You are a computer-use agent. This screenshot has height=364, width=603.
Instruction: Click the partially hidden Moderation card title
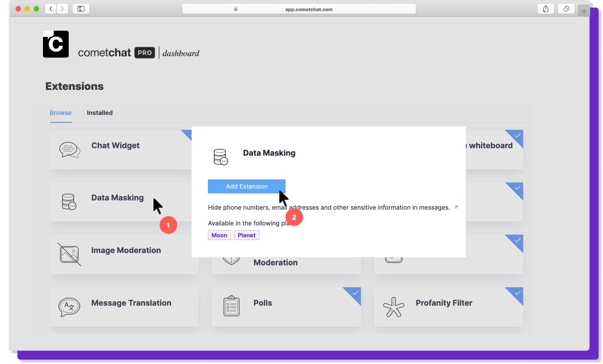[275, 263]
